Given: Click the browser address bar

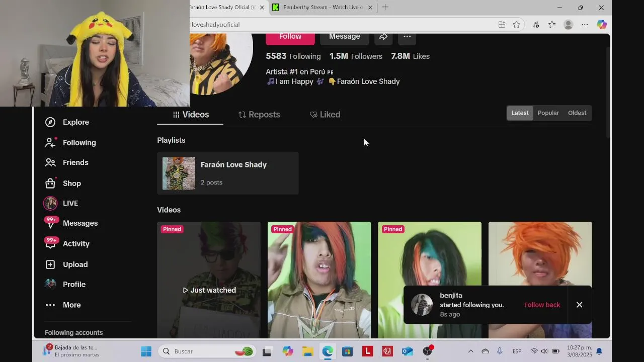Looking at the screenshot, I should point(342,25).
